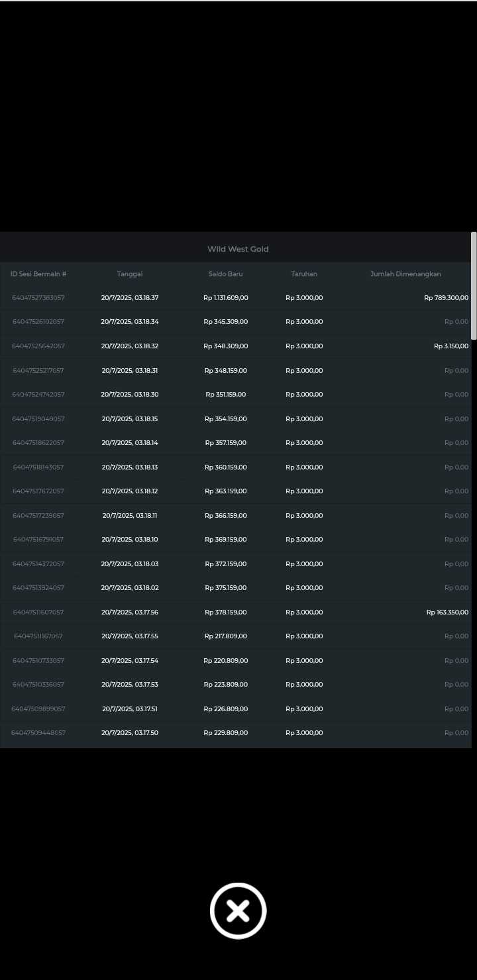Open session ID 64047511607057
Viewport: 477px width, 980px height.
click(38, 612)
